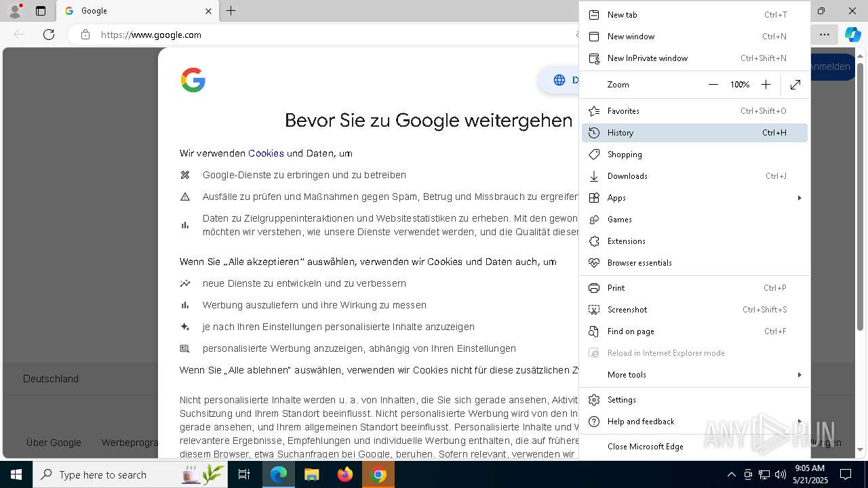Viewport: 868px width, 488px height.
Task: Click the History clock icon
Action: [x=594, y=133]
